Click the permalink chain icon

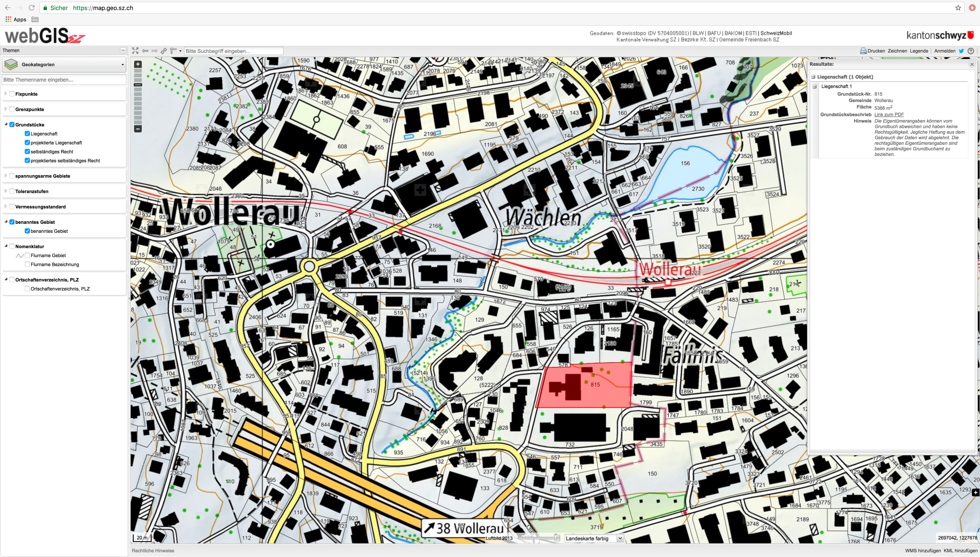[x=164, y=51]
